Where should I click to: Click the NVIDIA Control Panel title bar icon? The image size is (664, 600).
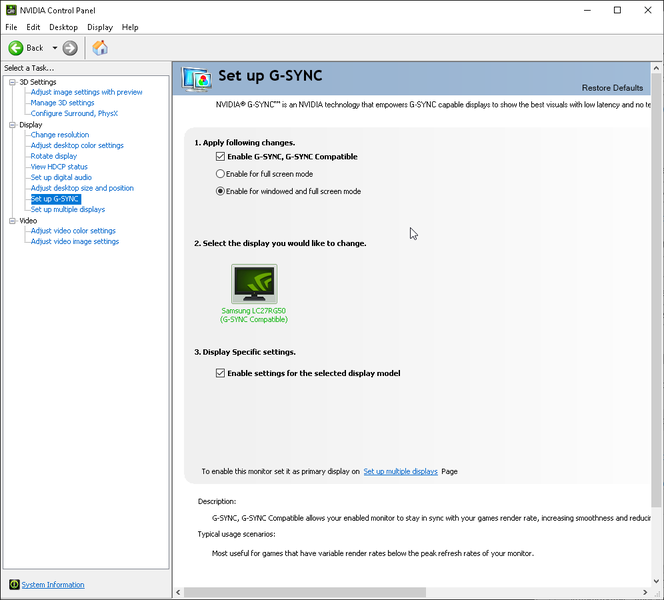tap(11, 10)
